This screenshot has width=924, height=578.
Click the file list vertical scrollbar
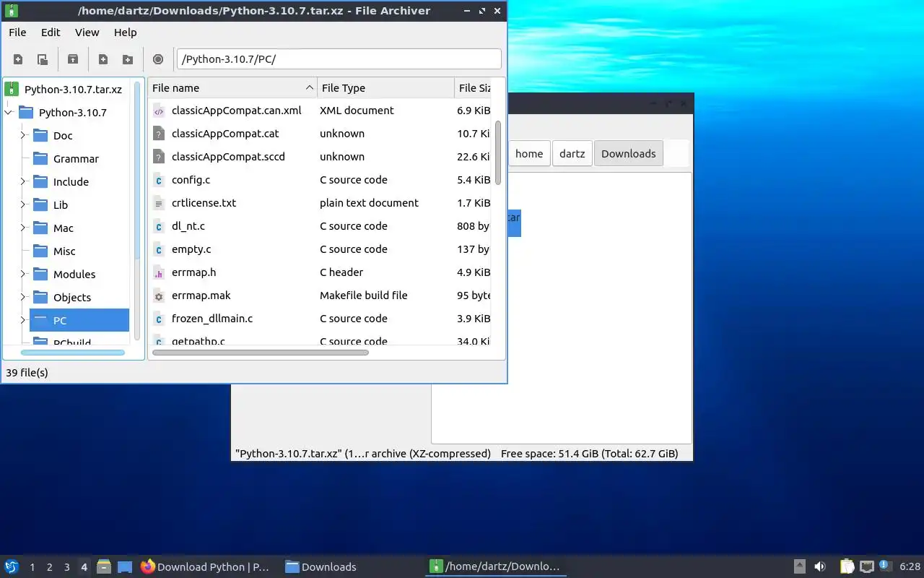click(498, 153)
